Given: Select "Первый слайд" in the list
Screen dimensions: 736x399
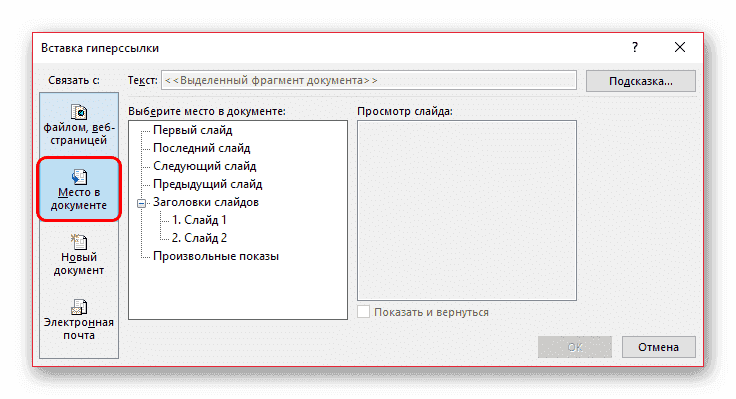Looking at the screenshot, I should click(x=192, y=130).
